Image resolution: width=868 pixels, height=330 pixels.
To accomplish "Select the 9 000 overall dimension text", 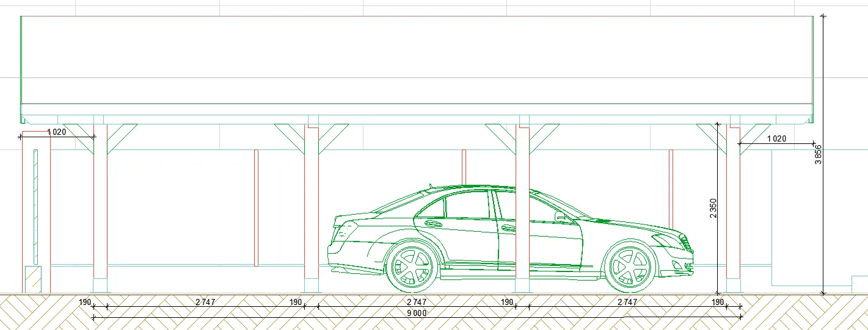I will [x=417, y=314].
